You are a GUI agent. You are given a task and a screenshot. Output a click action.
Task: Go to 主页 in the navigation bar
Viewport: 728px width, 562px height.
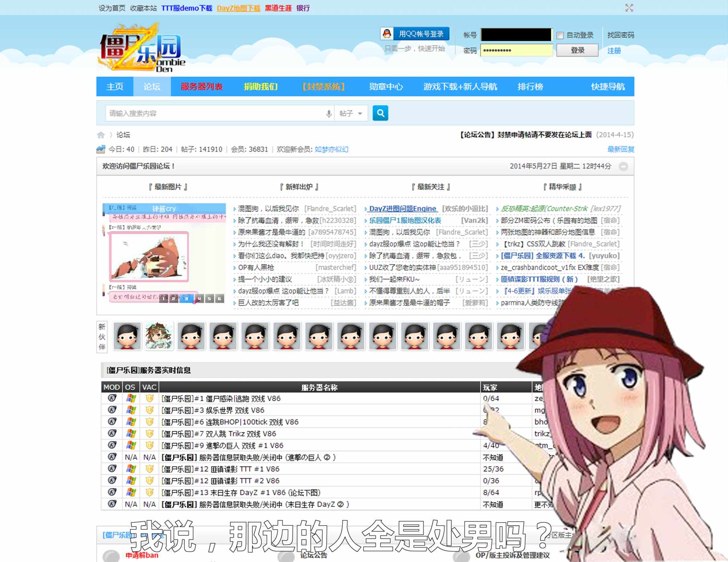[x=115, y=87]
